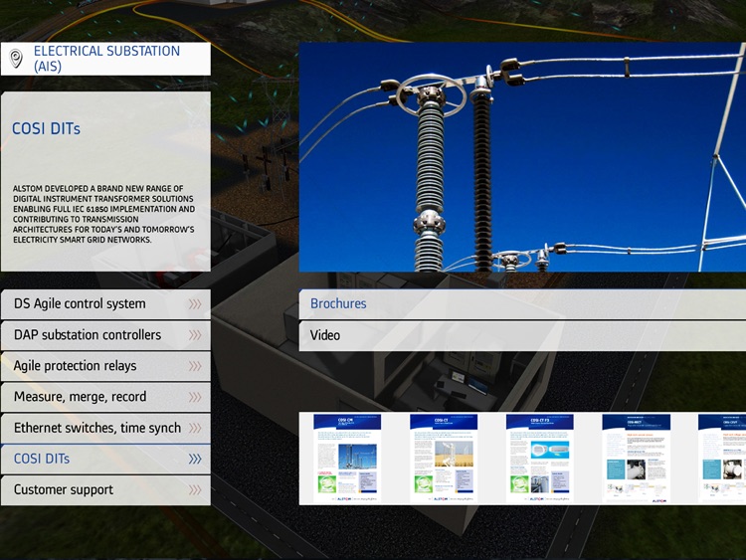Choose the Measure, merge, record item
The width and height of the screenshot is (746, 560).
(x=105, y=397)
